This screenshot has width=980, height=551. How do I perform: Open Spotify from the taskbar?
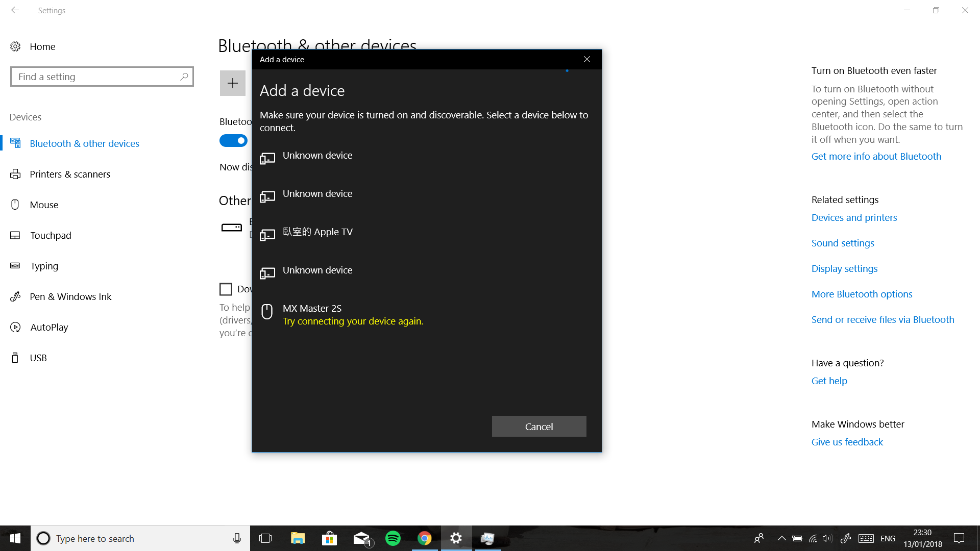point(393,538)
